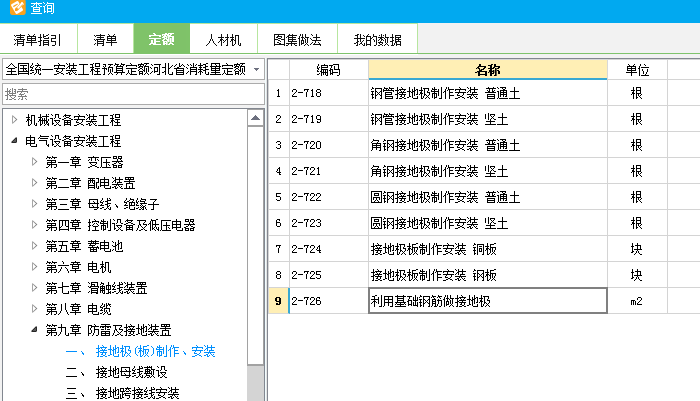Expand 第二章 配电装置 node
This screenshot has width=700, height=401.
[34, 183]
